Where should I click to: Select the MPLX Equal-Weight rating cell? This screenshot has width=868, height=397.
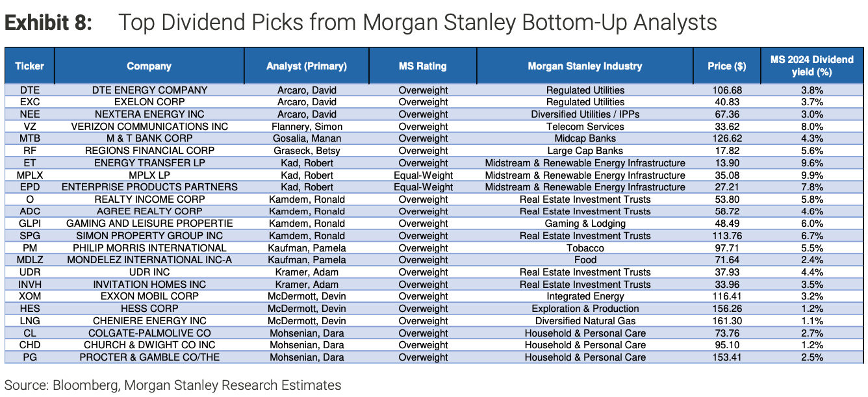coord(423,175)
